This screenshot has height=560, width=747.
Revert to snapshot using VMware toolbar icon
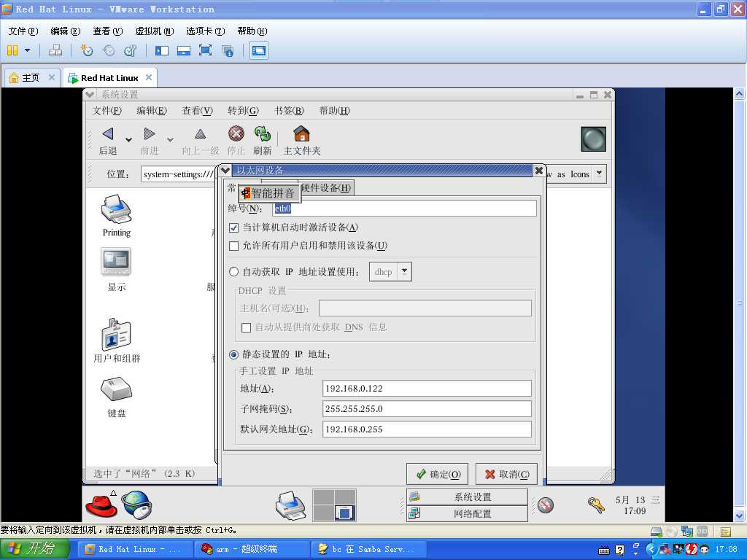[x=109, y=50]
